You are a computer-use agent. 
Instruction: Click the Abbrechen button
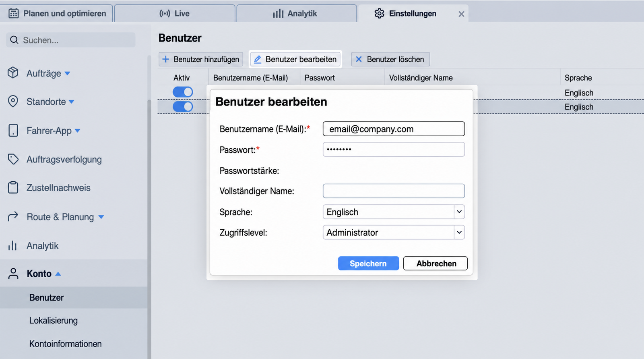pos(436,264)
